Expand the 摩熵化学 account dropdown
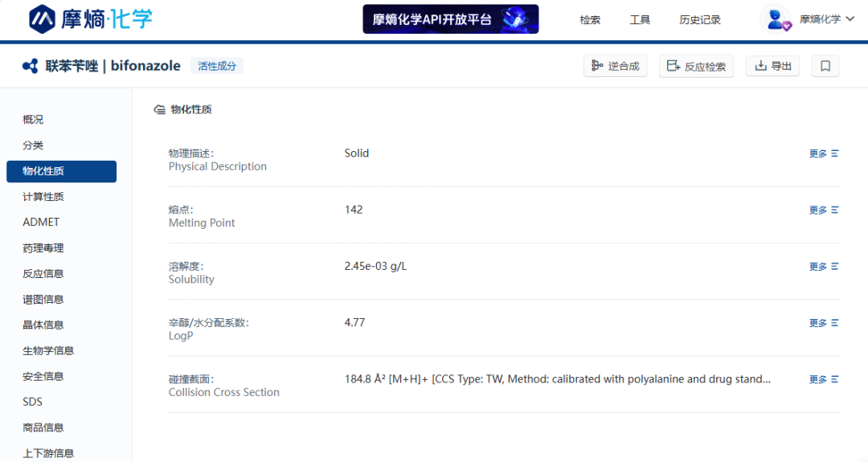This screenshot has height=462, width=868. [826, 19]
